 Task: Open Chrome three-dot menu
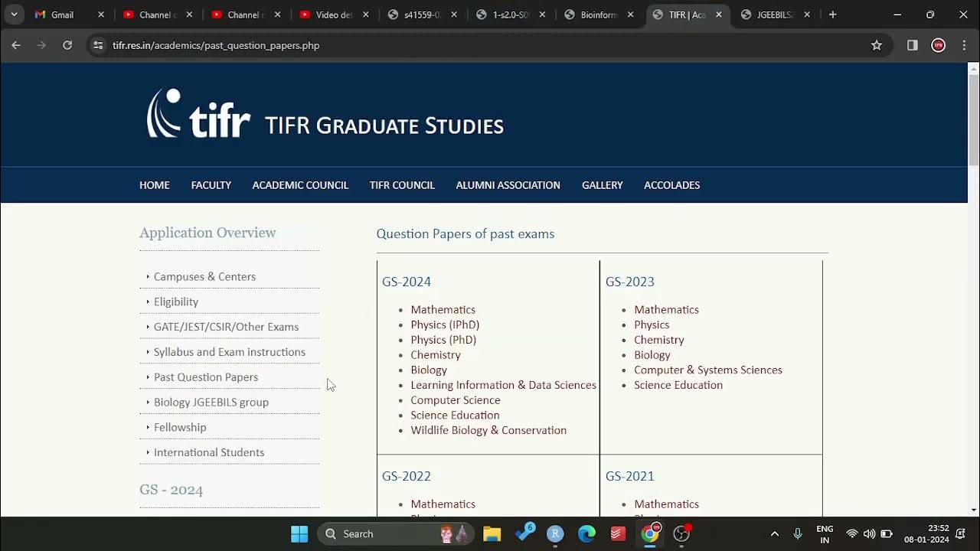(x=964, y=45)
